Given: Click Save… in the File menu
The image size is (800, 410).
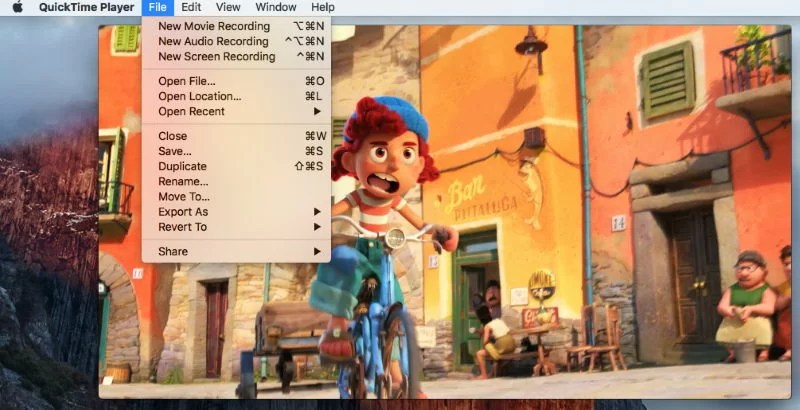Looking at the screenshot, I should 236,151.
